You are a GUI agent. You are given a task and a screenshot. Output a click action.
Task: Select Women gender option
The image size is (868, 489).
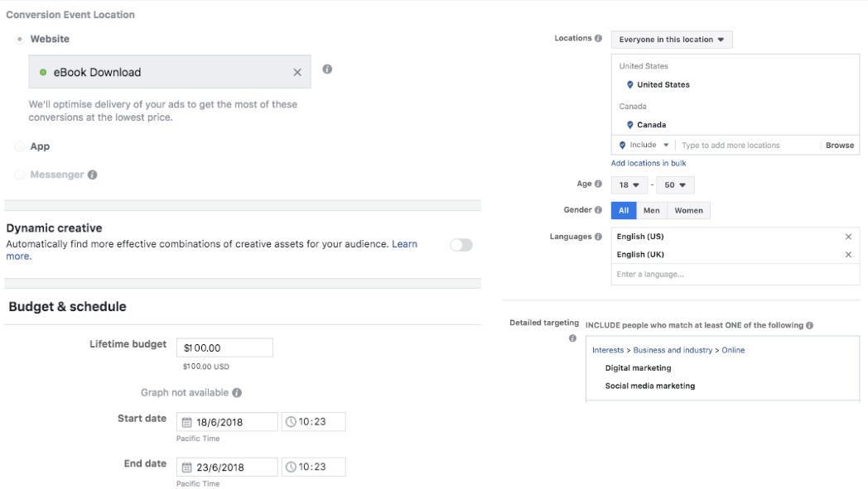688,210
